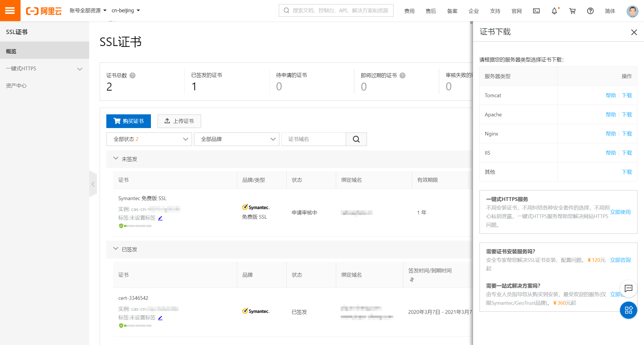Open the shopping cart icon
The image size is (644, 345).
click(572, 11)
